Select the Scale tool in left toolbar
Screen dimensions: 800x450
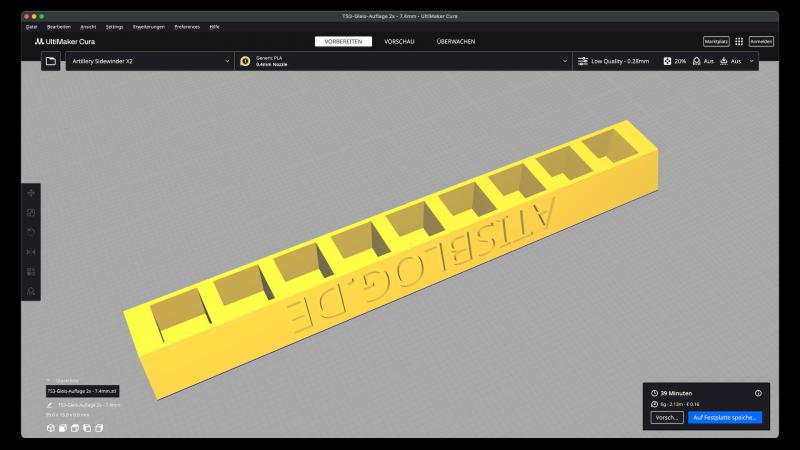[31, 212]
